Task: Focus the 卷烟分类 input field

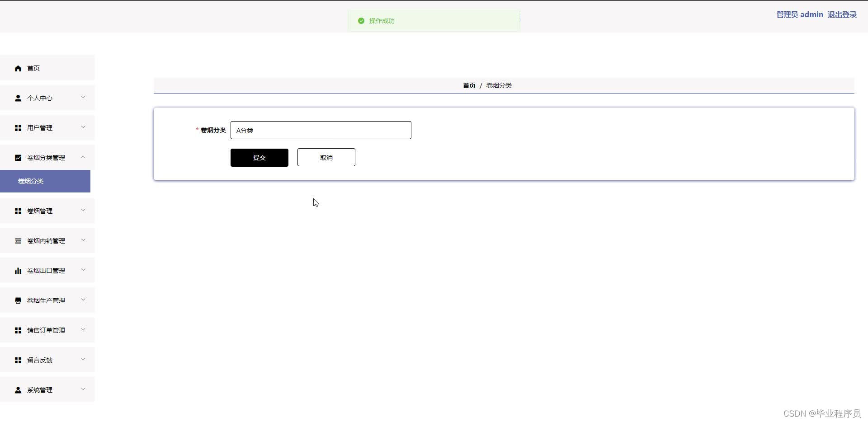Action: (321, 130)
